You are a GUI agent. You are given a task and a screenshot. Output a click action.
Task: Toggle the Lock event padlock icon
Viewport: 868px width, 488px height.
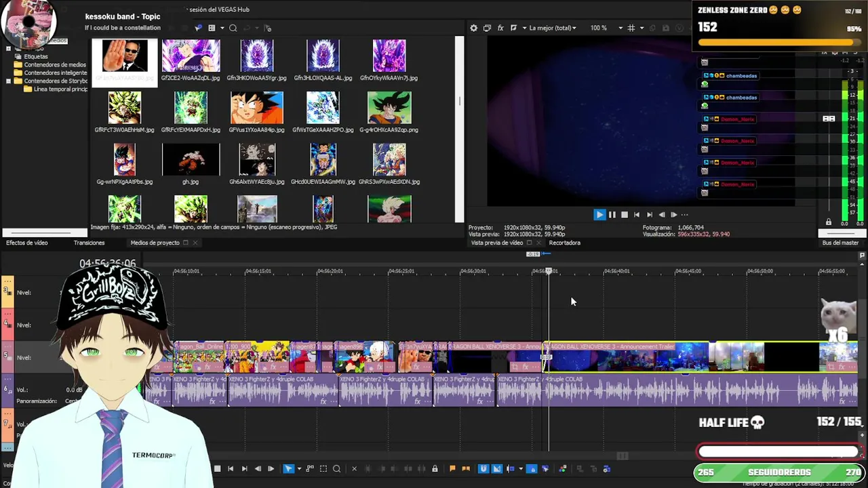[435, 468]
